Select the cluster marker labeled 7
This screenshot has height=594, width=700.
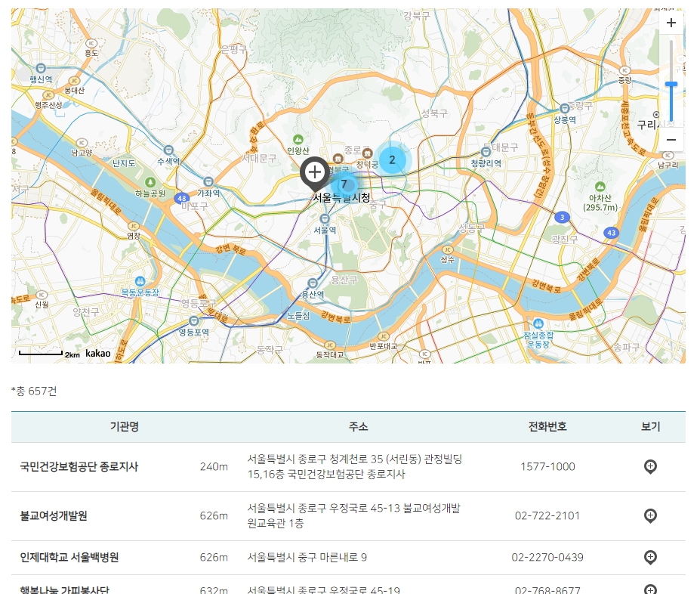coord(344,183)
